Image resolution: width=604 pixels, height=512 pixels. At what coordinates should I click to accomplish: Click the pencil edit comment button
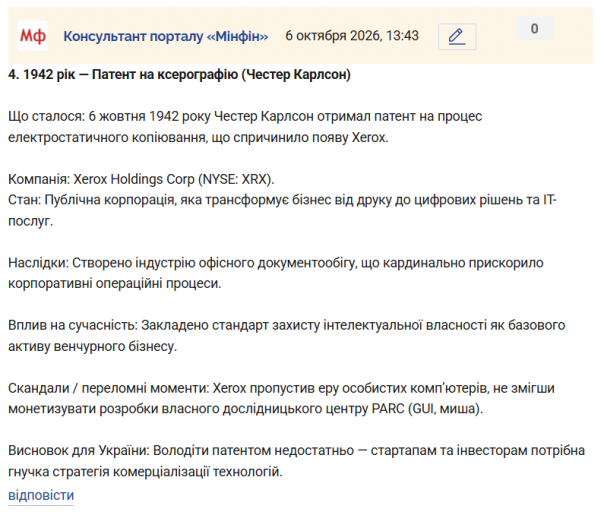457,37
